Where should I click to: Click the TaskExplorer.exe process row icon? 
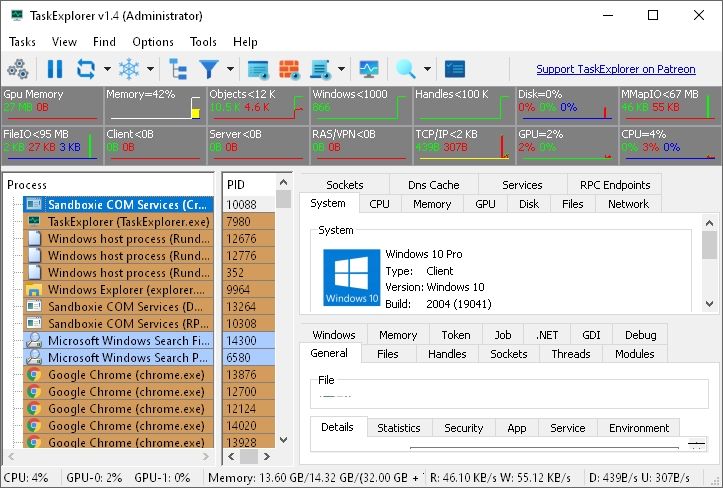(34, 221)
